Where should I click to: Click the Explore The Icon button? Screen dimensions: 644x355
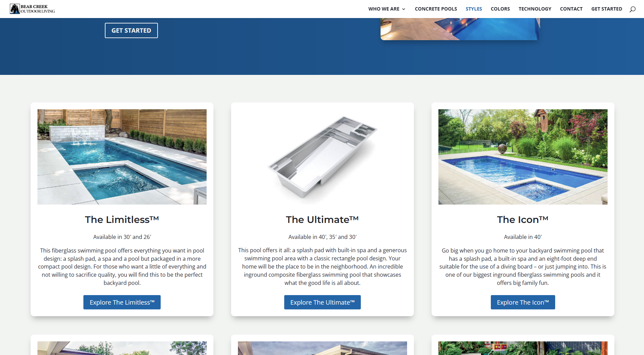pos(523,302)
